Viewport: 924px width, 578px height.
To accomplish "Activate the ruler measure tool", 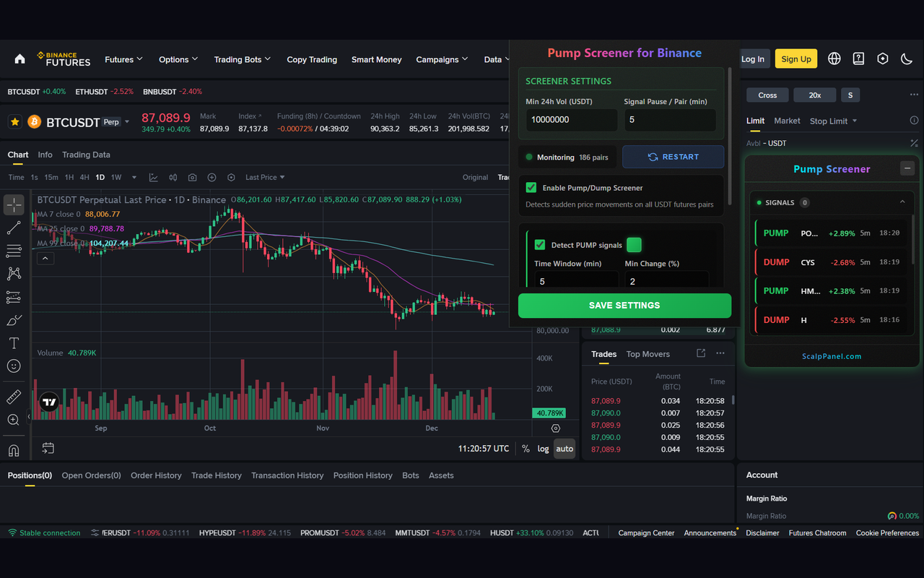I will click(14, 397).
